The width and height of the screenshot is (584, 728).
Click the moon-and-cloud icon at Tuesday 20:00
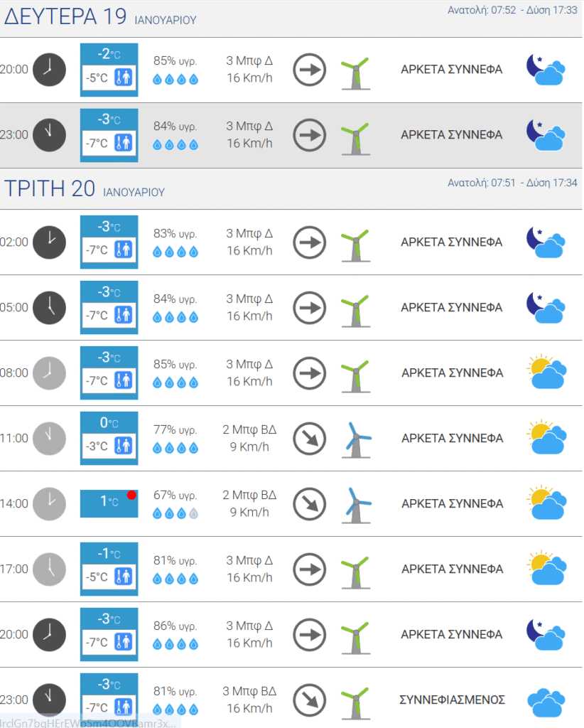point(546,634)
